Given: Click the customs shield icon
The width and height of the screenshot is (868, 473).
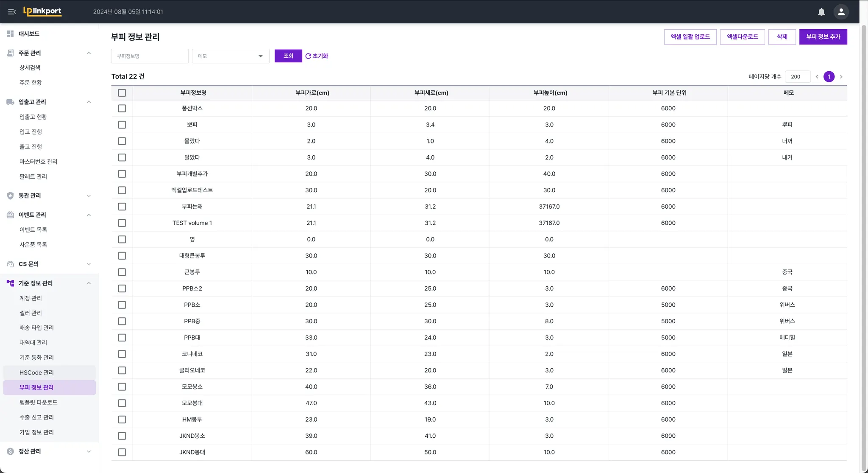Looking at the screenshot, I should click(x=11, y=196).
